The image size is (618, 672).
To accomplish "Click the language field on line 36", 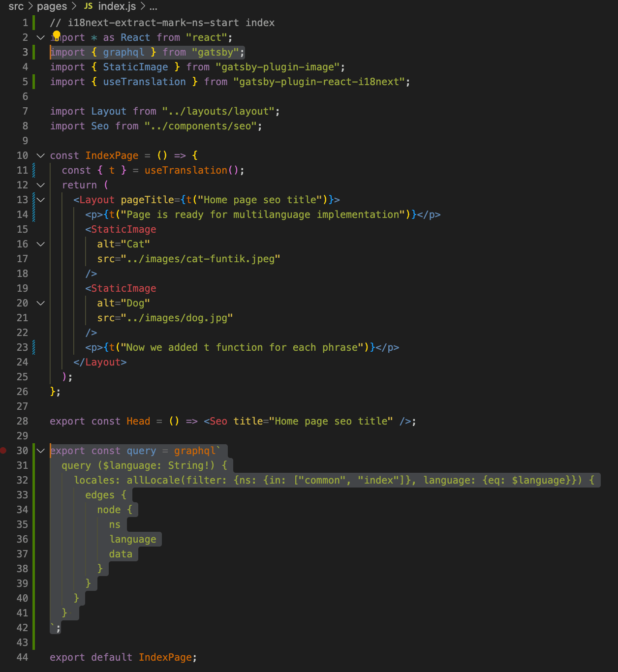I will tap(133, 539).
